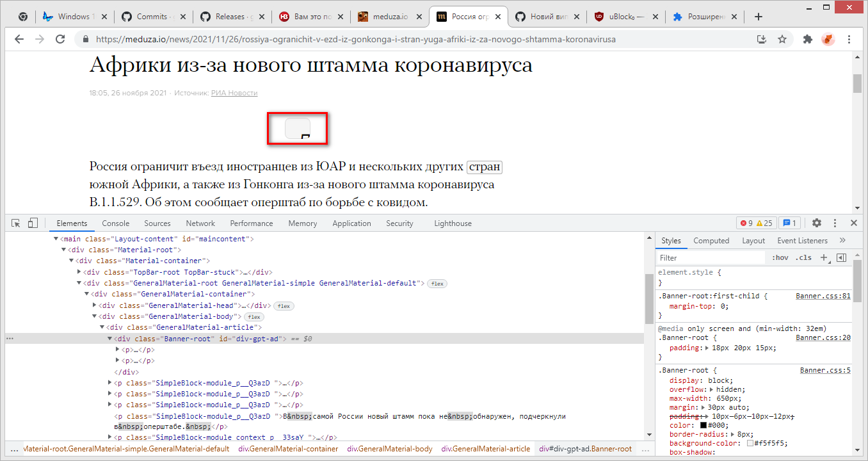The height and width of the screenshot is (461, 868).
Task: Open the DevTools three-dot menu
Action: tap(835, 222)
